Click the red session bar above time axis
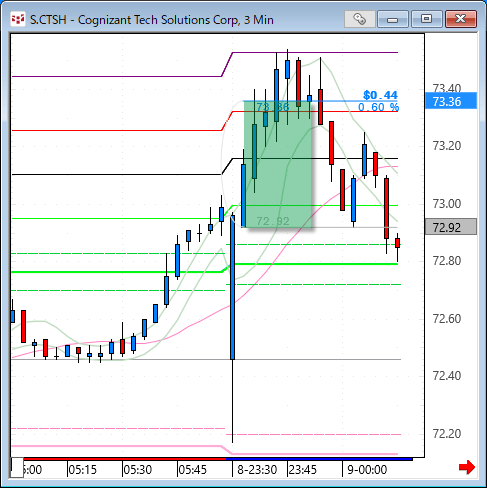Image resolution: width=487 pixels, height=488 pixels. tap(125, 459)
